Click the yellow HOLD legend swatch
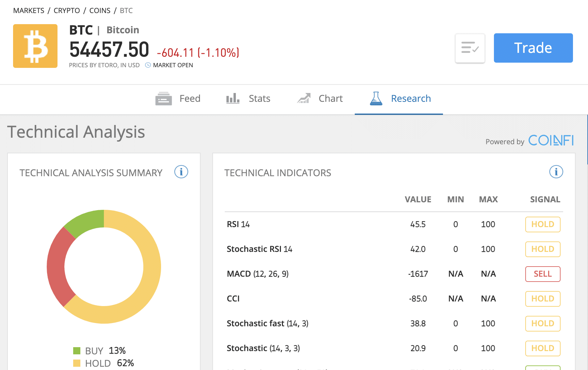The width and height of the screenshot is (588, 370). coord(77,363)
